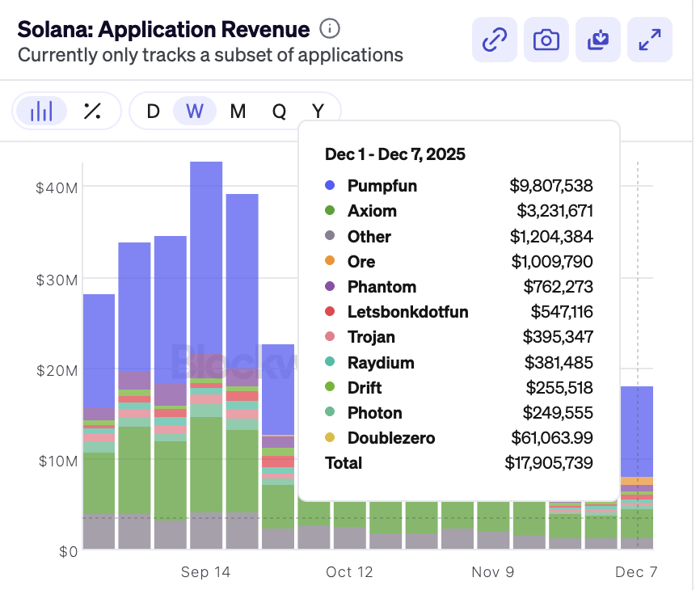Click the first bar in chart
Viewport: 700px width, 590px height.
coord(99,421)
